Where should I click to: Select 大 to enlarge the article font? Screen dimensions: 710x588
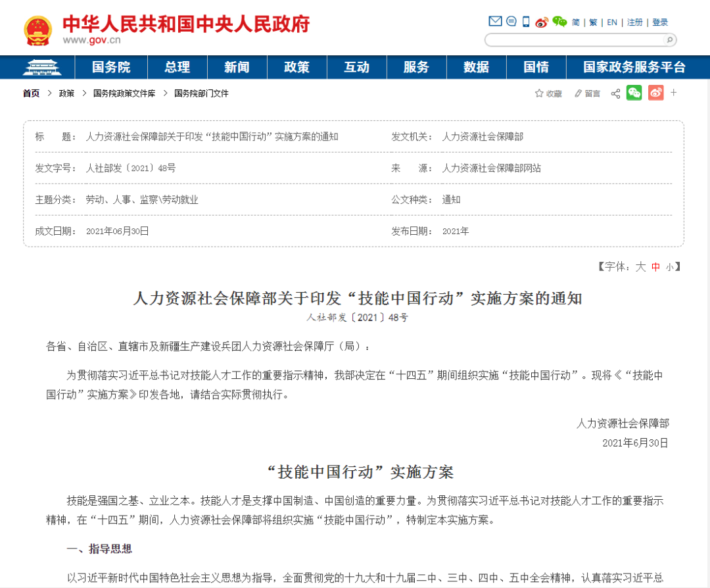click(x=641, y=266)
